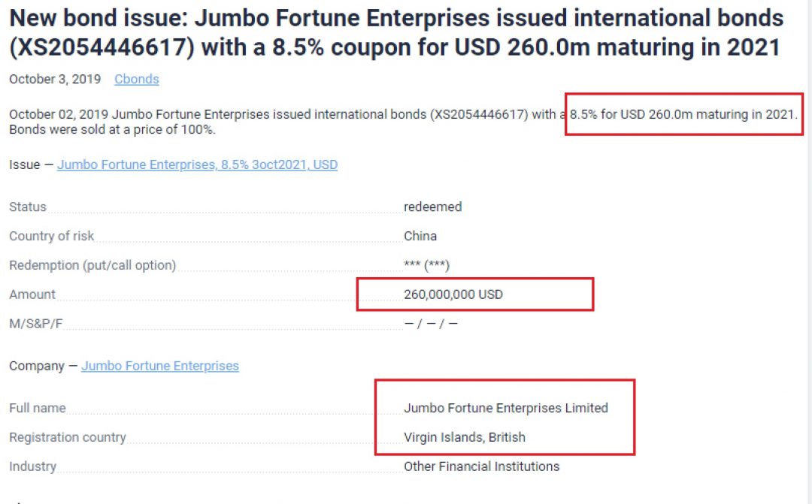Click the Country of risk label
This screenshot has height=504, width=812.
click(52, 236)
